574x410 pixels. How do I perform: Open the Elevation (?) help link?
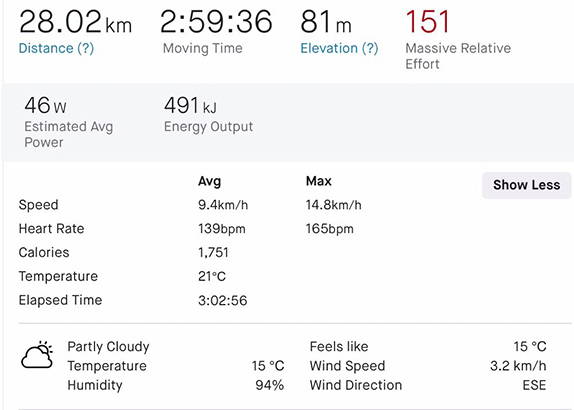[339, 48]
